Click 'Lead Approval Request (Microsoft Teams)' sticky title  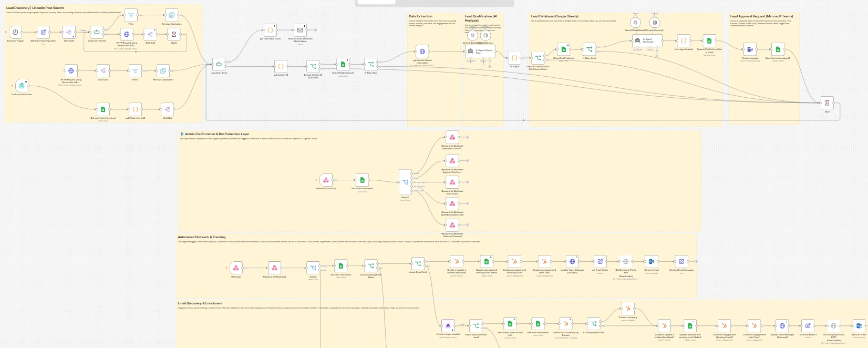pos(761,16)
